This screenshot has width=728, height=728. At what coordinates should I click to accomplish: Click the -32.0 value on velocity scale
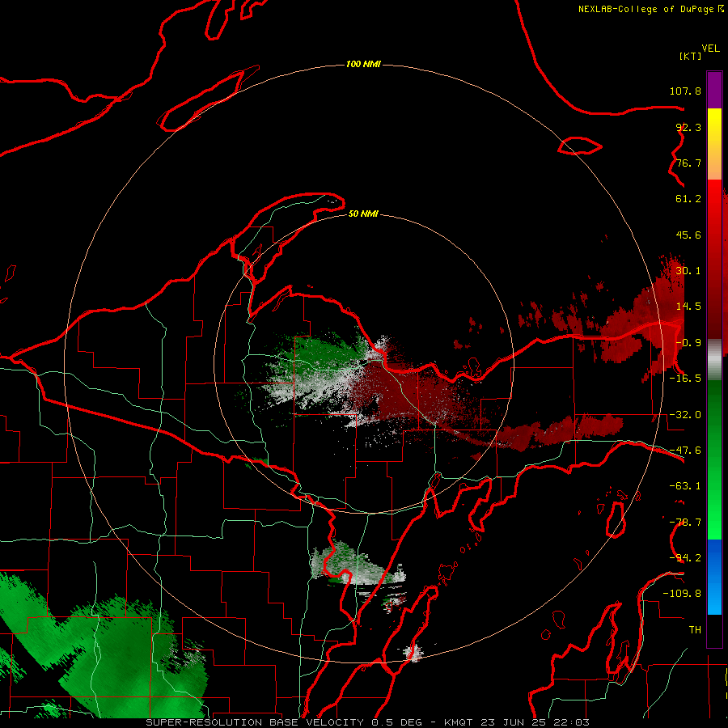[685, 415]
